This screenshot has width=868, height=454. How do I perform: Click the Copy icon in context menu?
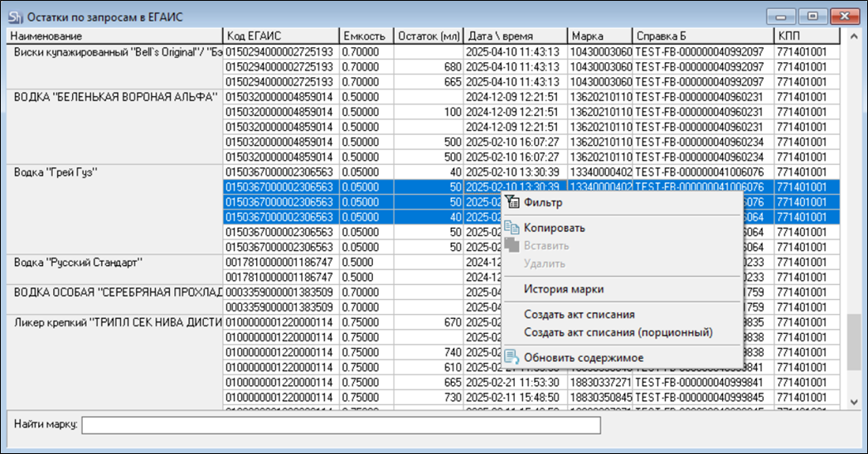tap(512, 228)
